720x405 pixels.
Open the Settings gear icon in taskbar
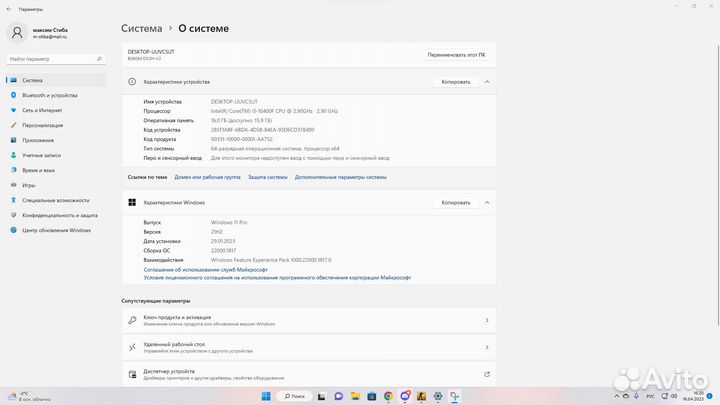point(438,396)
